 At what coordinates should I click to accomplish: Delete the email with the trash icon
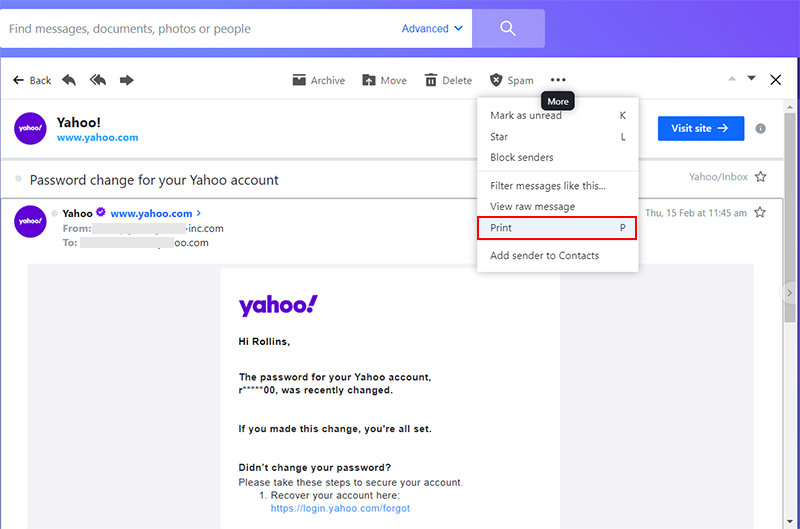448,80
